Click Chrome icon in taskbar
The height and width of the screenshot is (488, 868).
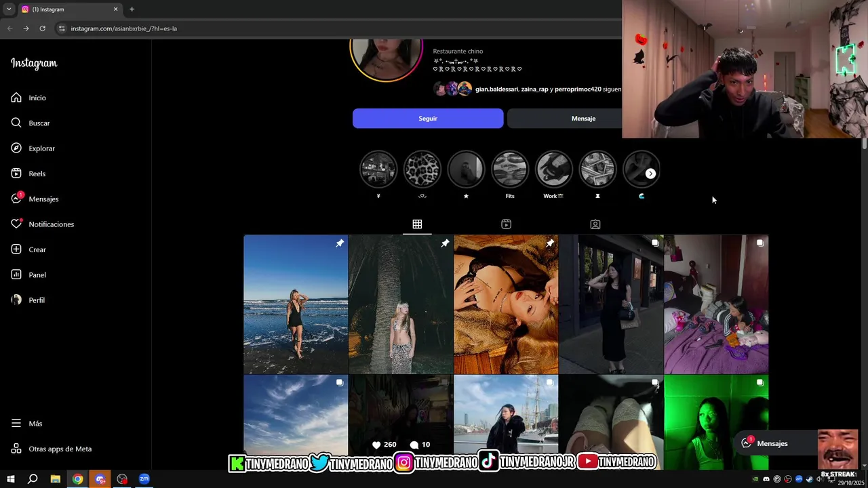tap(78, 479)
